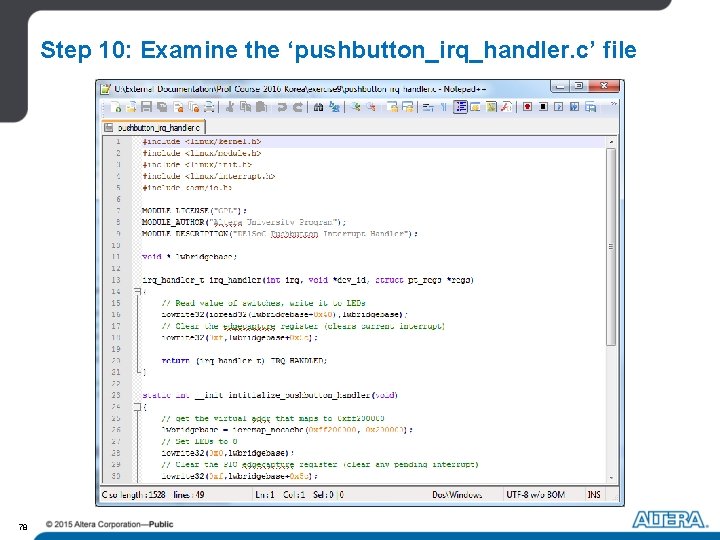Screen dimensions: 720x540
Task: Click the vertical scrollbar thumb
Action: point(611,247)
